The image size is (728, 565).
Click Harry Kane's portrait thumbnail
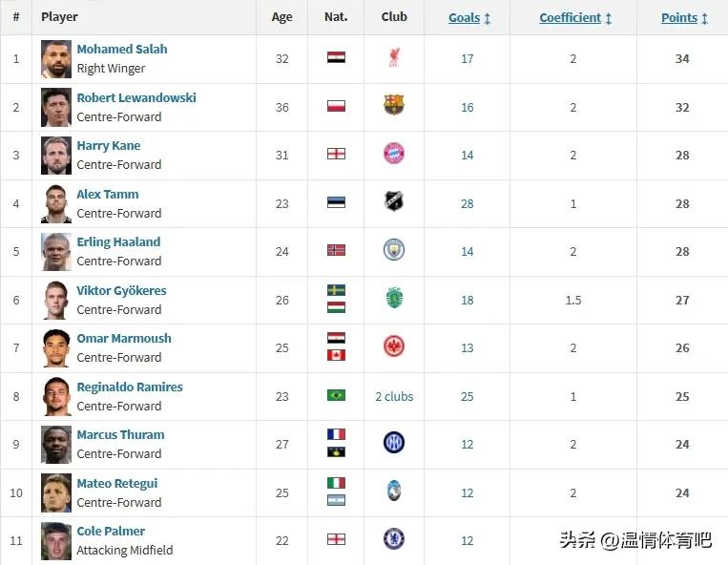tap(56, 156)
